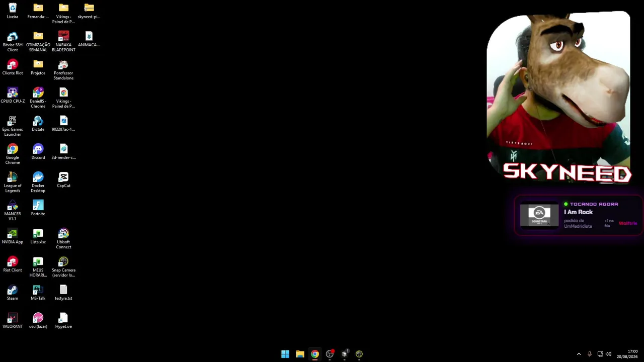The width and height of the screenshot is (644, 362).
Task: Open the Windows Start menu
Action: pos(285,354)
